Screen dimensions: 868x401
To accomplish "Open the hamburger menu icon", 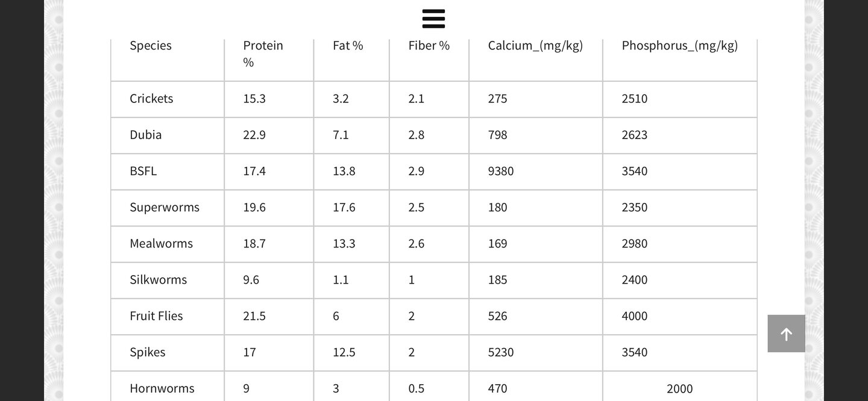I will coord(433,19).
